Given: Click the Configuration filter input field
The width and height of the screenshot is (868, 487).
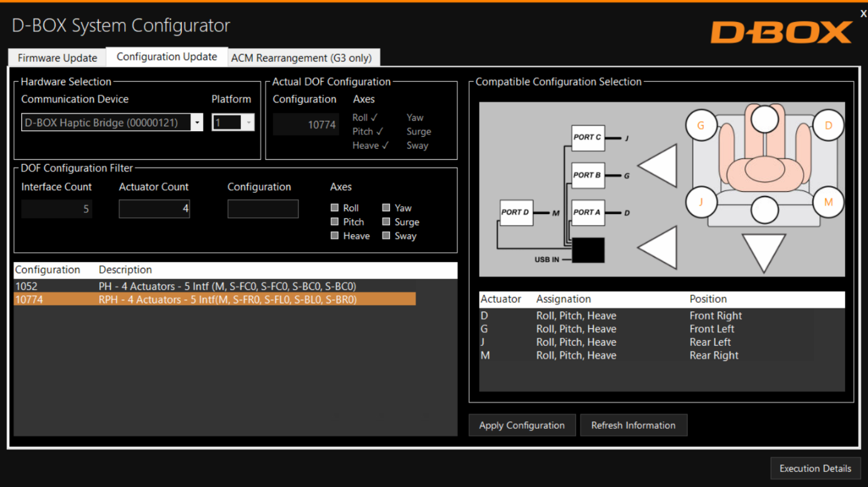Looking at the screenshot, I should pyautogui.click(x=263, y=209).
